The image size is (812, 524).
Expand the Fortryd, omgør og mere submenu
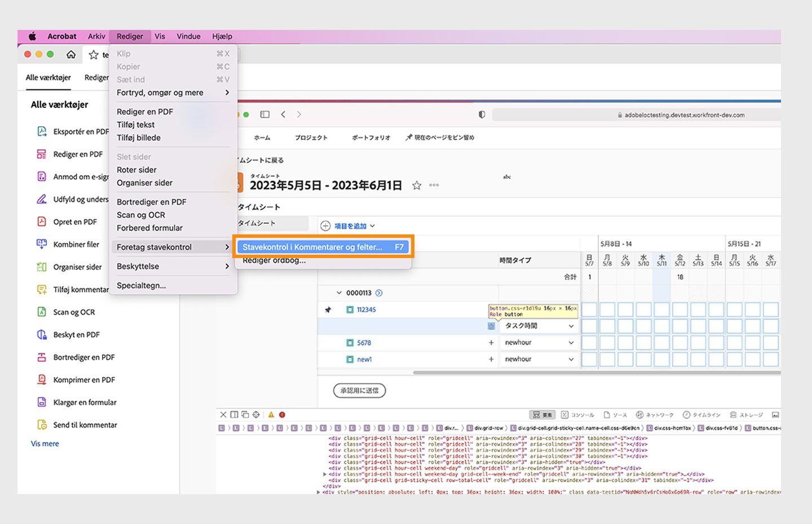coord(227,92)
